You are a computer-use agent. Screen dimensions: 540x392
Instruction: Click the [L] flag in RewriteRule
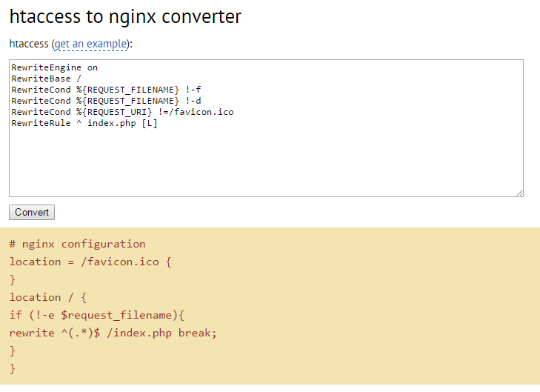(150, 123)
